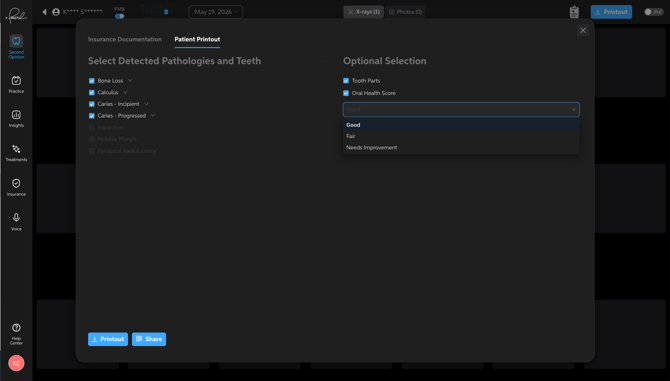Uncheck the Tooth Parts checkbox
670x381 pixels.
[x=346, y=80]
